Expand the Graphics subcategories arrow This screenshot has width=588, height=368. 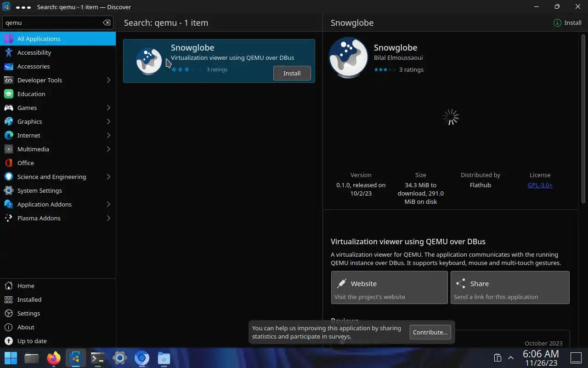(x=108, y=121)
